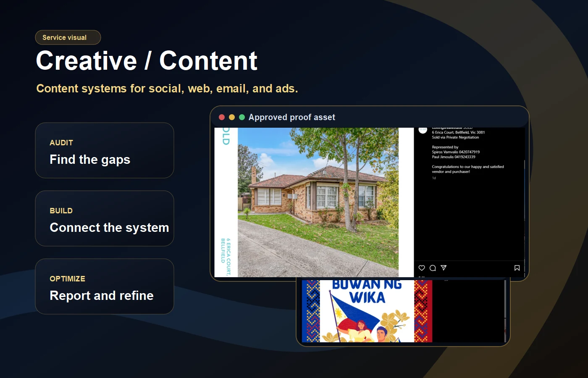Click the yellow window dot

(232, 117)
